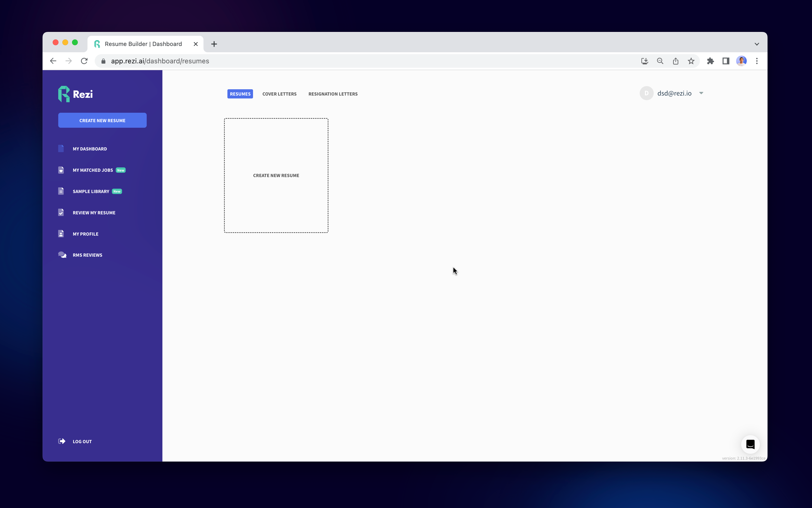The height and width of the screenshot is (508, 812).
Task: Open a new browser tab
Action: tap(214, 44)
